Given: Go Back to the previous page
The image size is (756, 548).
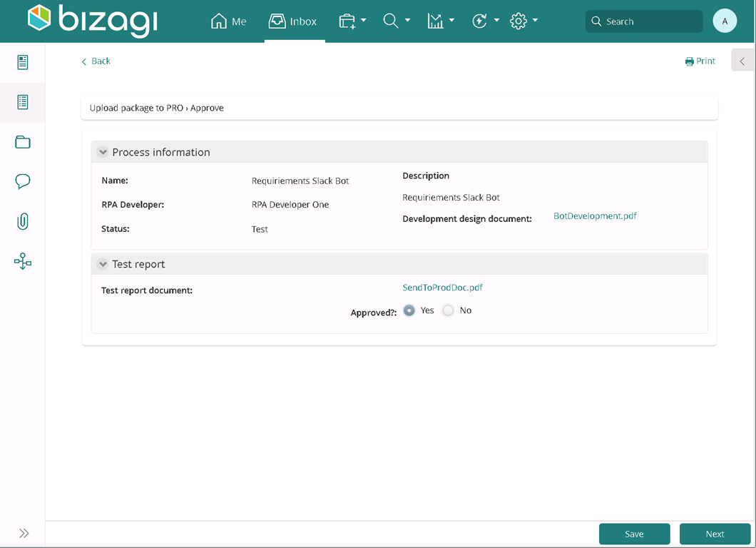Looking at the screenshot, I should point(96,61).
